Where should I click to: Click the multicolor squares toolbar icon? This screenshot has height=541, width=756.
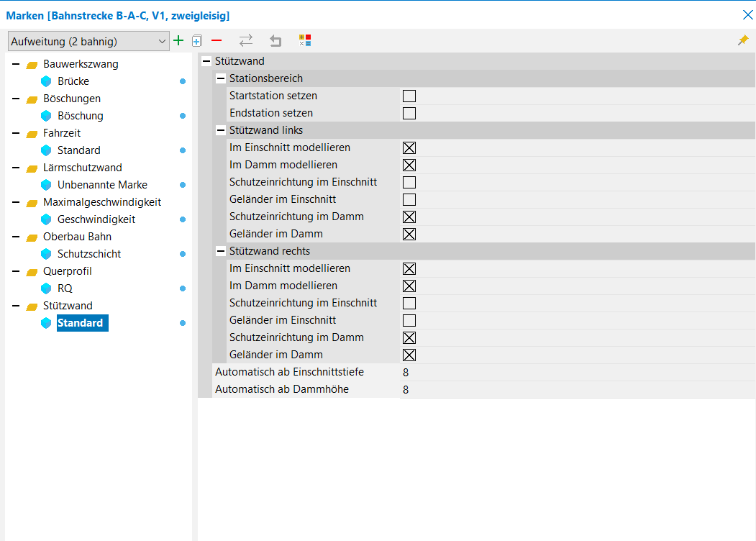click(x=305, y=41)
